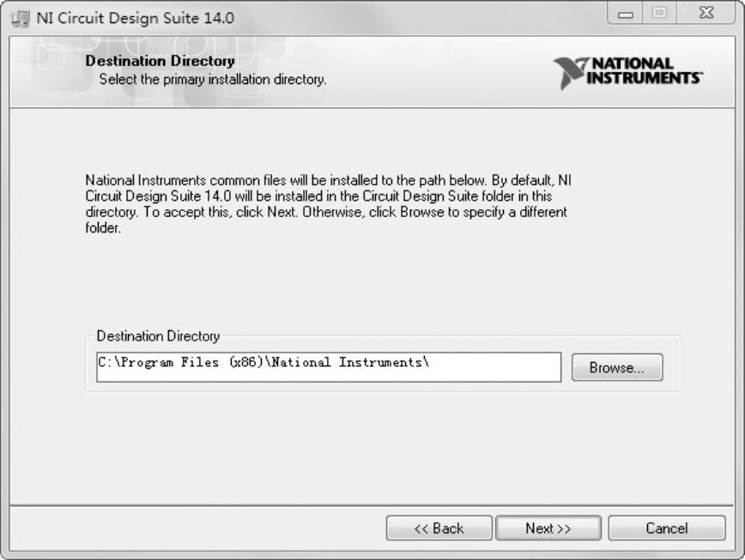Image resolution: width=745 pixels, height=560 pixels.
Task: Click the window title 'NI Circuit Design Suite 14.0'
Action: point(136,18)
